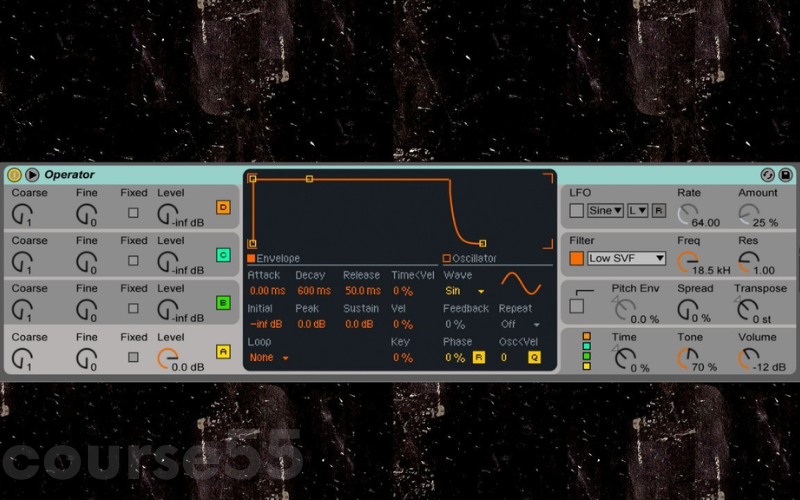Viewport: 800px width, 500px height.
Task: Click the envelope decay breakpoint handle
Action: point(309,179)
